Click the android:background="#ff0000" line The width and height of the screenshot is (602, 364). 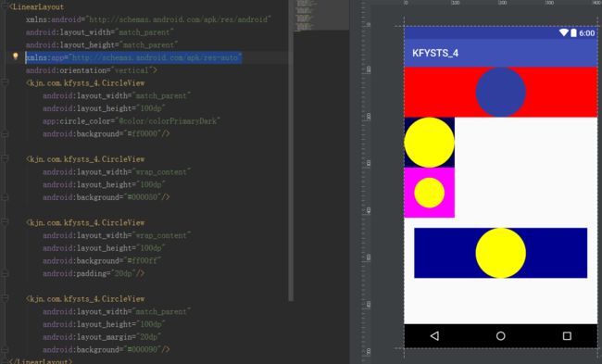click(x=106, y=133)
